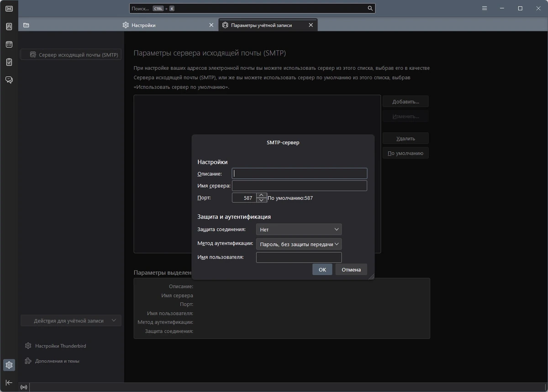Click the Settings gear in spaces toolbar
This screenshot has height=392, width=548.
[x=9, y=365]
